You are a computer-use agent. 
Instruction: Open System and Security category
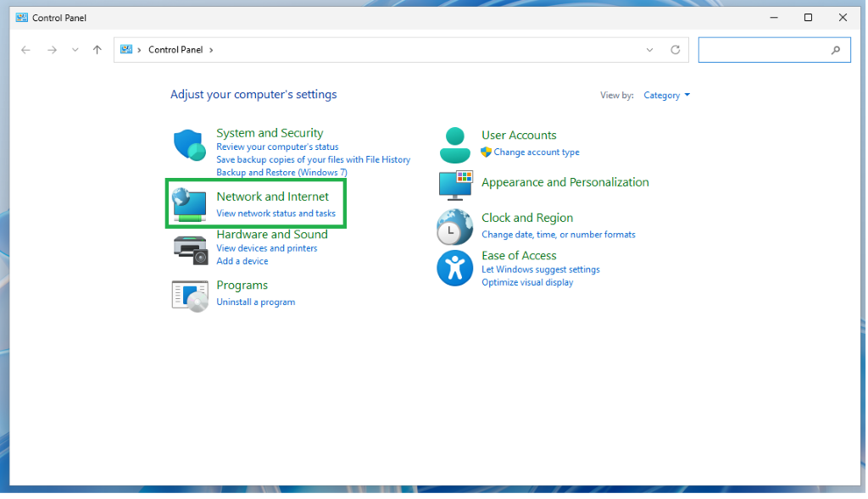point(270,133)
